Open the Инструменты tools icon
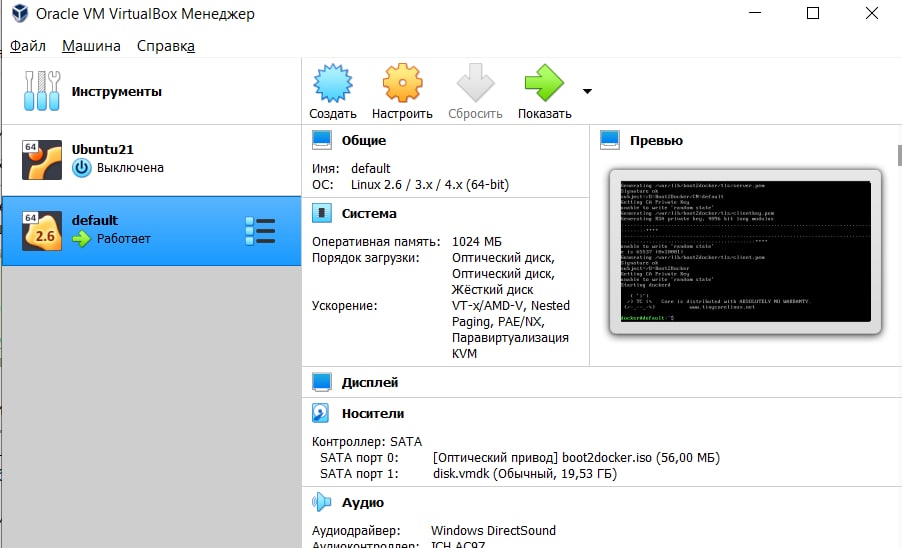This screenshot has height=548, width=902. pos(41,91)
